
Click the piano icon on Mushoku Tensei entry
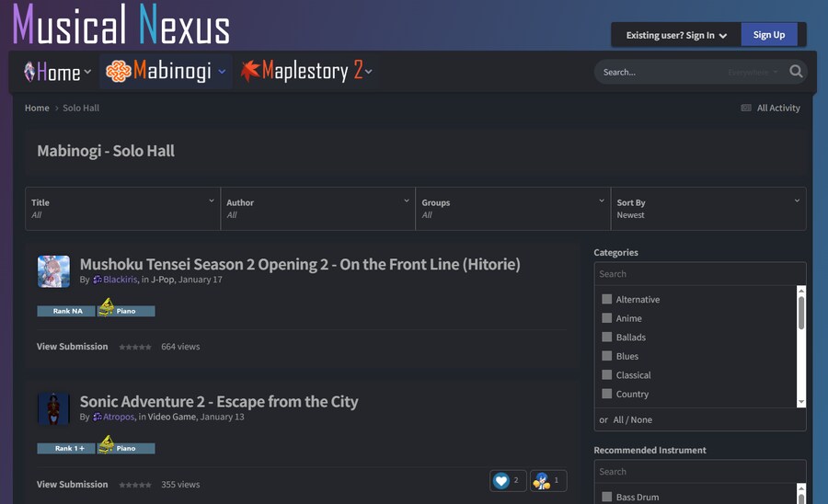click(106, 306)
